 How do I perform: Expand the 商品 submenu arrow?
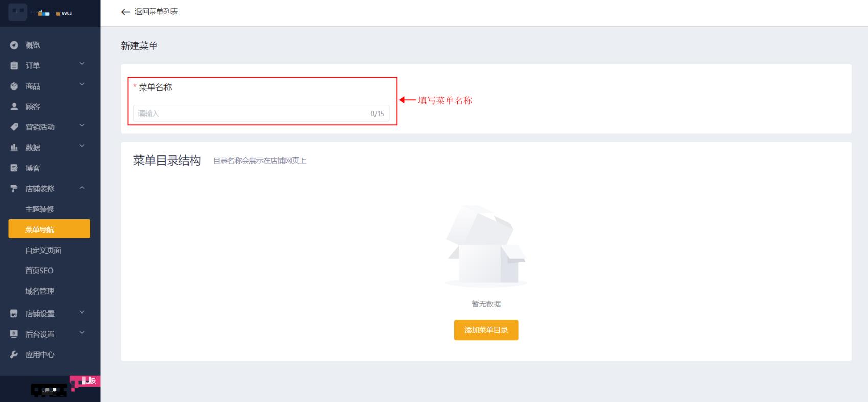[82, 85]
